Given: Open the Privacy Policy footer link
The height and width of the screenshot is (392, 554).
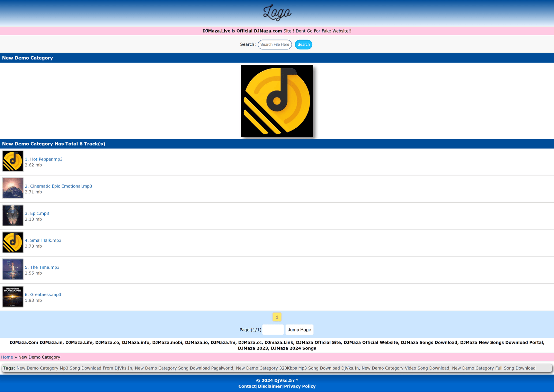Looking at the screenshot, I should pyautogui.click(x=300, y=386).
